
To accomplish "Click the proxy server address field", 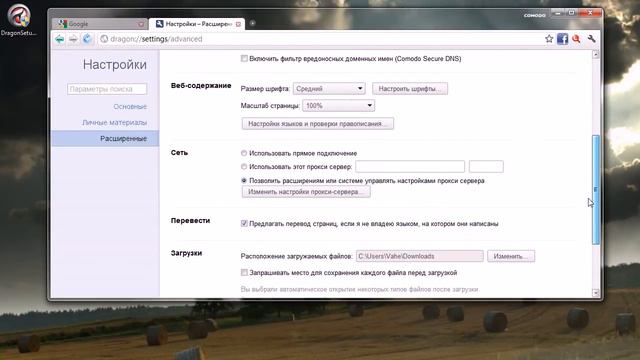I will [410, 167].
